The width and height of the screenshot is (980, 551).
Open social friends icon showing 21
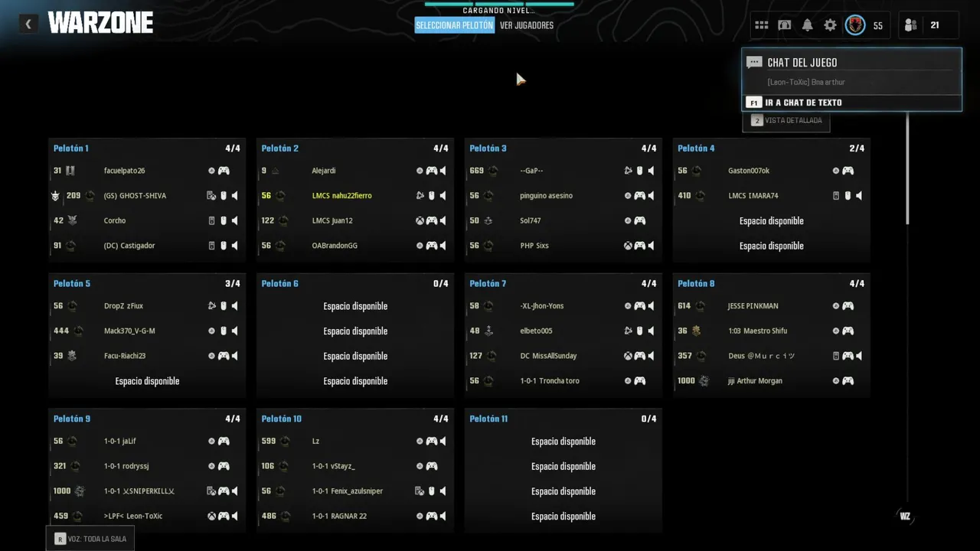[910, 25]
